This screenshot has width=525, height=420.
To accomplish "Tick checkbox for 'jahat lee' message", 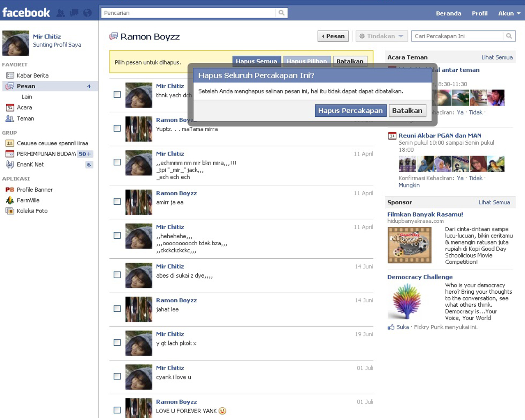I will 117,308.
